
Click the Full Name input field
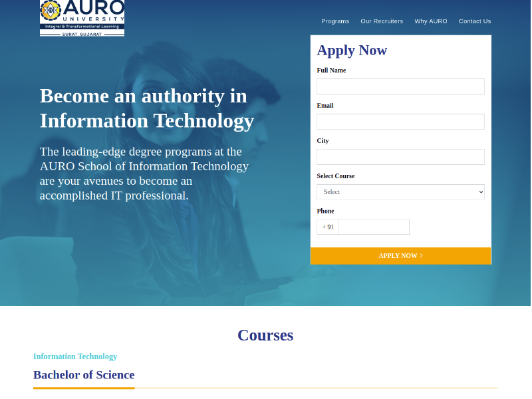400,86
